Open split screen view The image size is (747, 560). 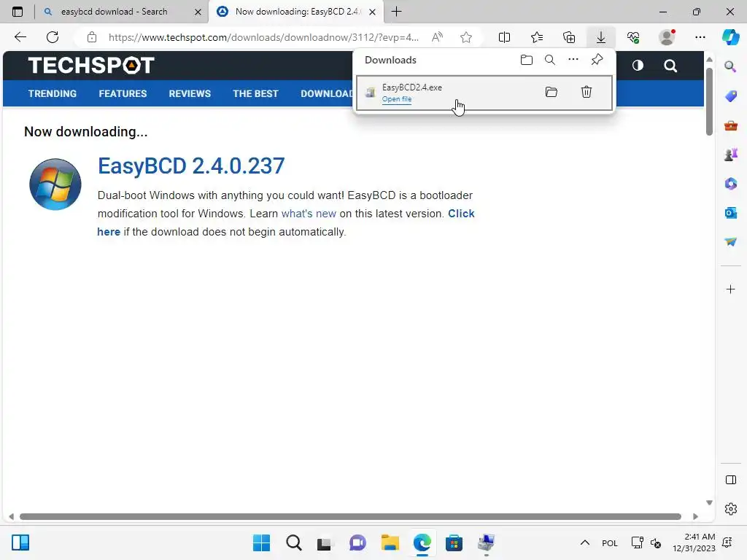pos(504,37)
